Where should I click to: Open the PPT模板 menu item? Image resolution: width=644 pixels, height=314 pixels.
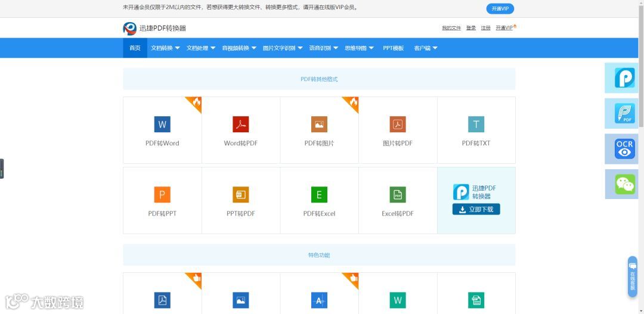click(394, 48)
